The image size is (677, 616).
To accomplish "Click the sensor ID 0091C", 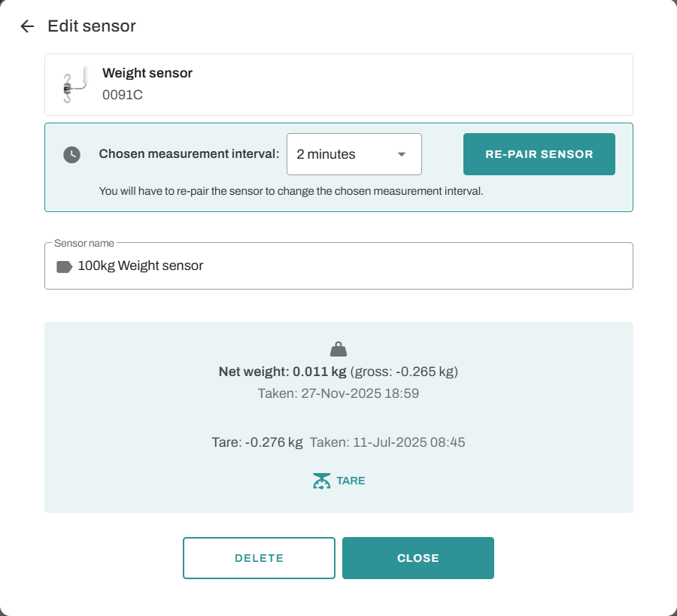I will (123, 96).
